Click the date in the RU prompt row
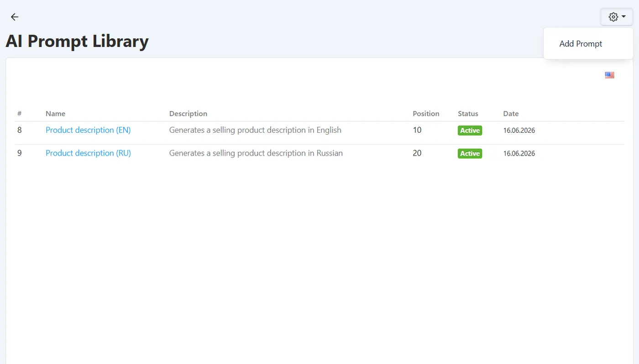Viewport: 639px width, 364px height. pyautogui.click(x=519, y=154)
